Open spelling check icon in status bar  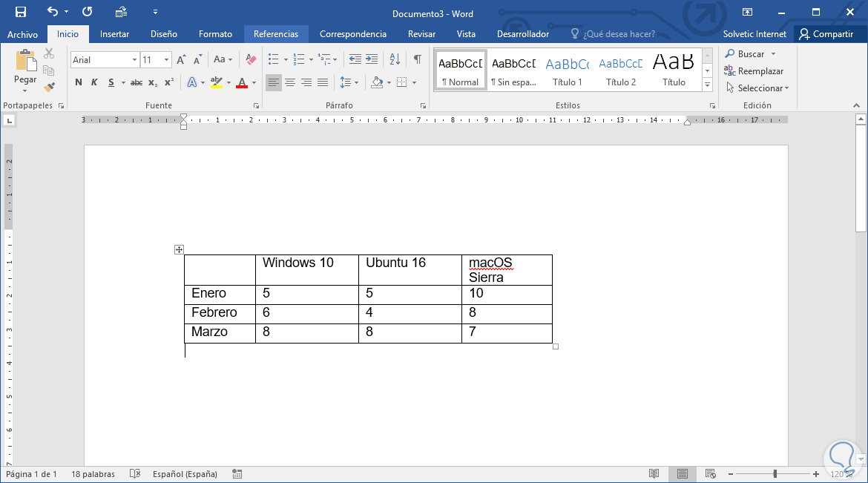(x=135, y=473)
